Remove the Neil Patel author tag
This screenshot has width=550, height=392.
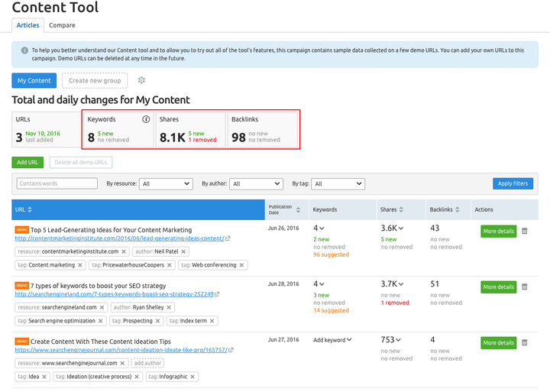click(x=183, y=251)
